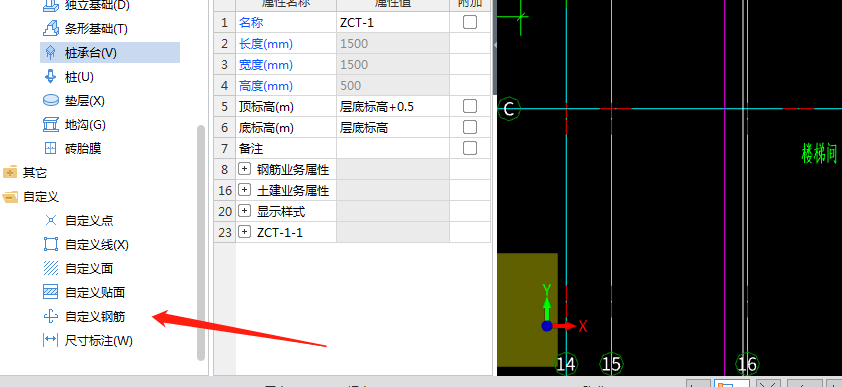This screenshot has height=387, width=842.
Task: Click the 自定义线(X) icon
Action: pyautogui.click(x=50, y=244)
